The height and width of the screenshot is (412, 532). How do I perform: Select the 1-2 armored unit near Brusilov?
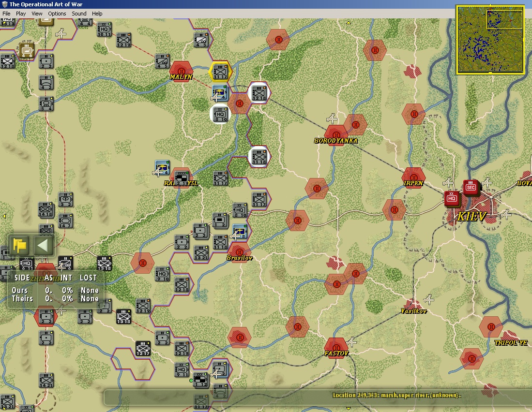point(220,220)
